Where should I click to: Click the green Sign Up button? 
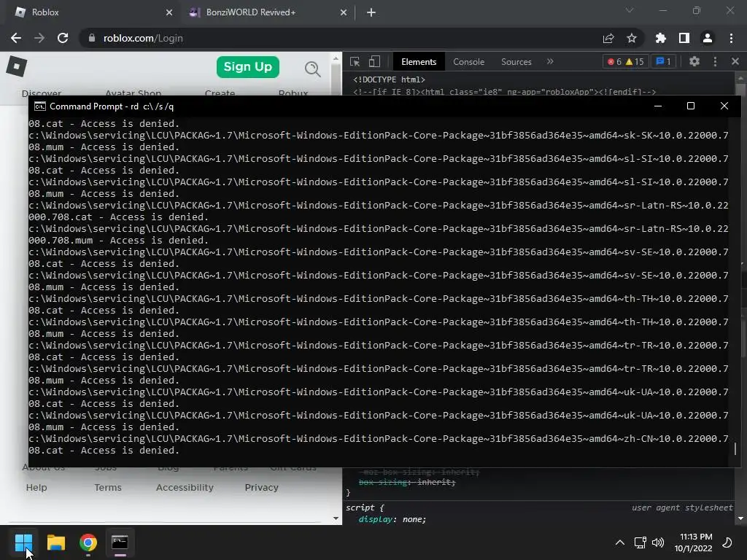(248, 66)
